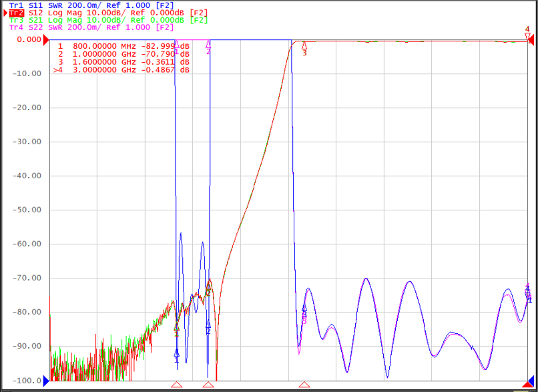Click the -60.00 scale label
538x392 pixels.
27,244
